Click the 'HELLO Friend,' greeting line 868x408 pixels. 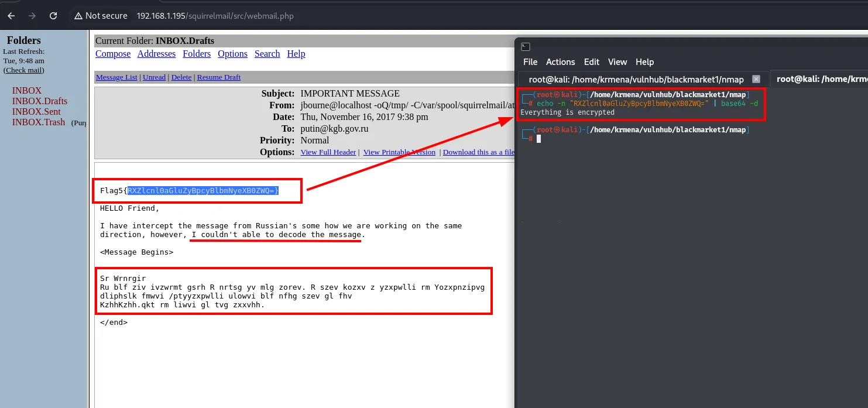coord(129,208)
